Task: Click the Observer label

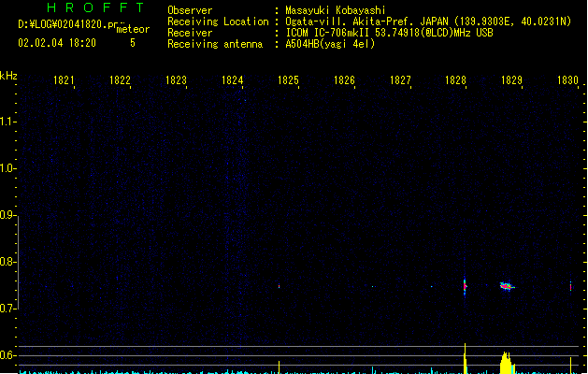Action: (190, 10)
